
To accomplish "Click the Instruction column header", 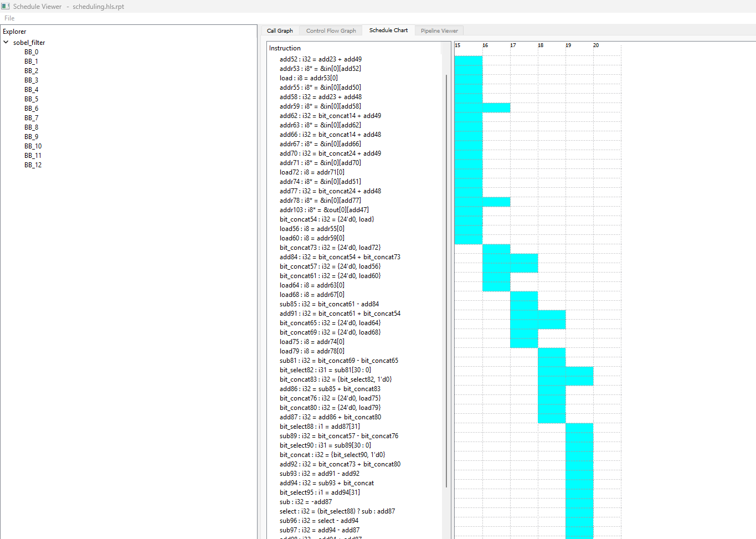I will 285,48.
